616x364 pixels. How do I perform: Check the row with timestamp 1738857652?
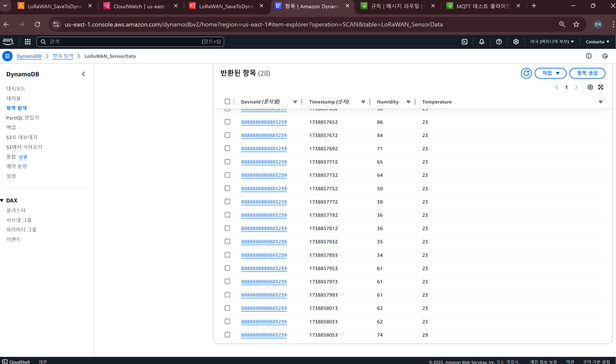click(228, 122)
